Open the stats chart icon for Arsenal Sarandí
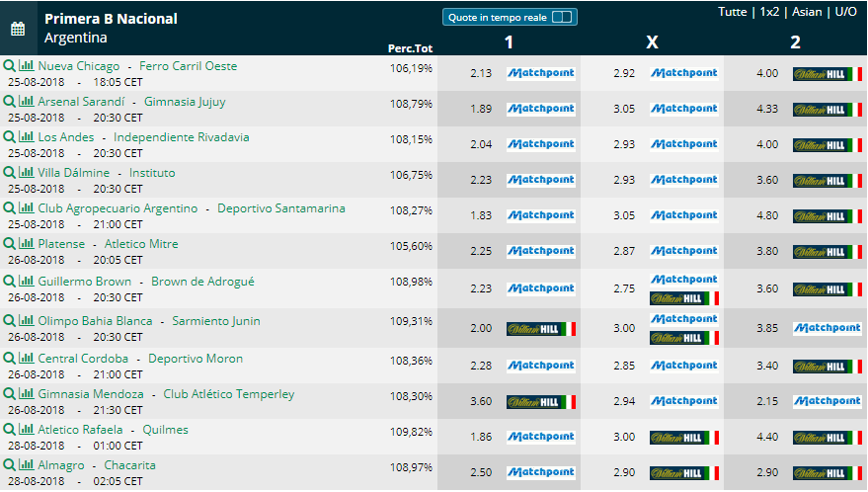Screen dimensions: 868x492 point(26,102)
